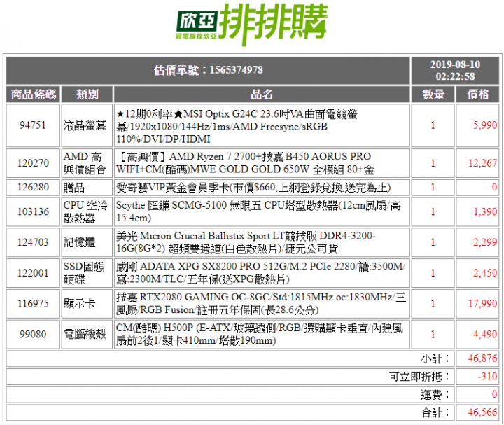The image size is (504, 425).
Task: Click the 液晶螢幕 category cell
Action: (87, 125)
